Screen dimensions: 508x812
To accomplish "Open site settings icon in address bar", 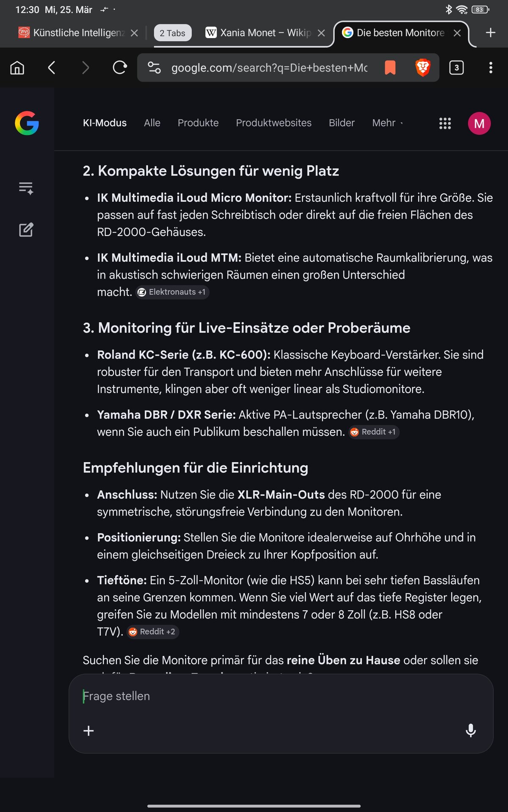I will [x=154, y=68].
